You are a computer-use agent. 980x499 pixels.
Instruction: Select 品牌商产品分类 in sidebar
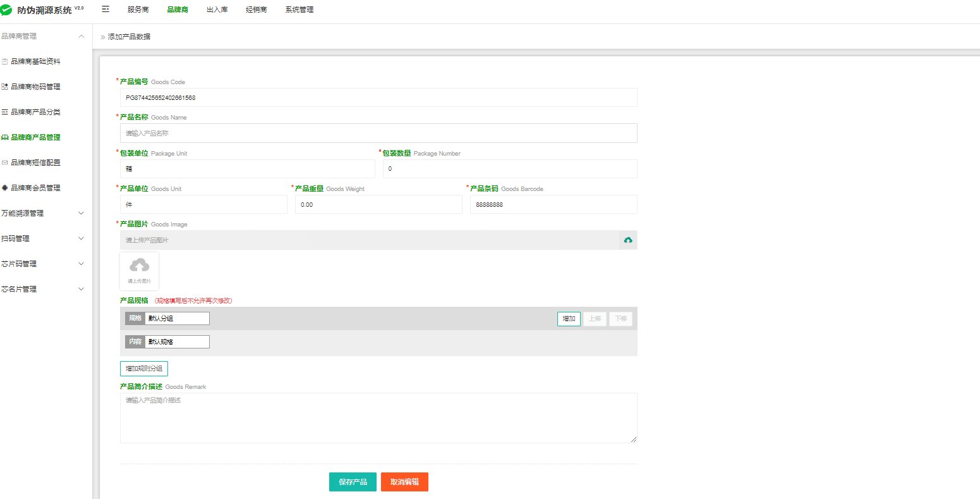pyautogui.click(x=35, y=112)
